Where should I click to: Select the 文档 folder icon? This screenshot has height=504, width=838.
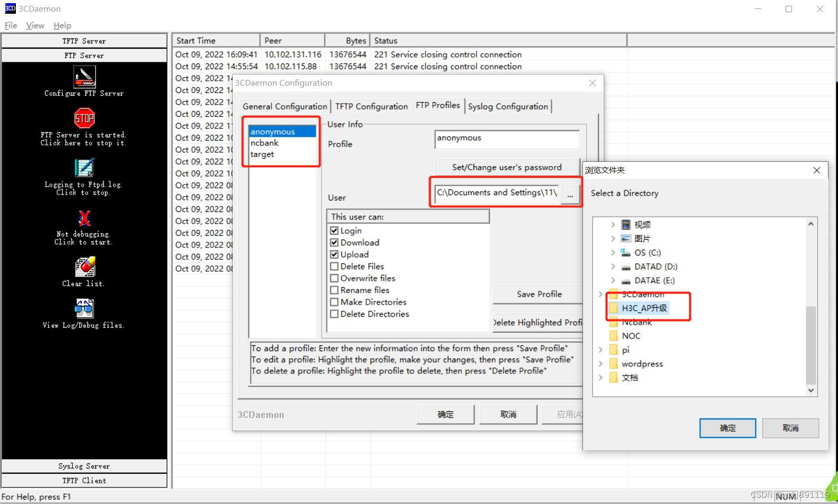click(x=614, y=378)
